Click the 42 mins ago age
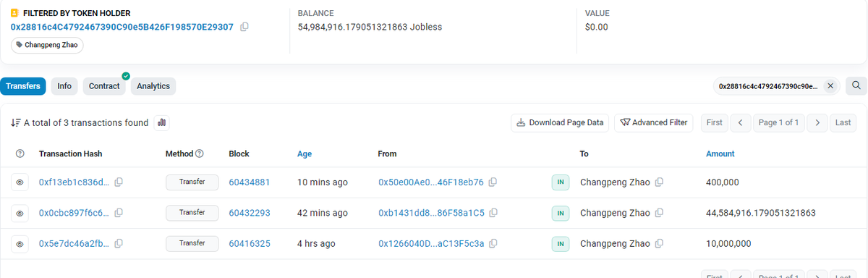This screenshot has width=868, height=278. pyautogui.click(x=323, y=213)
